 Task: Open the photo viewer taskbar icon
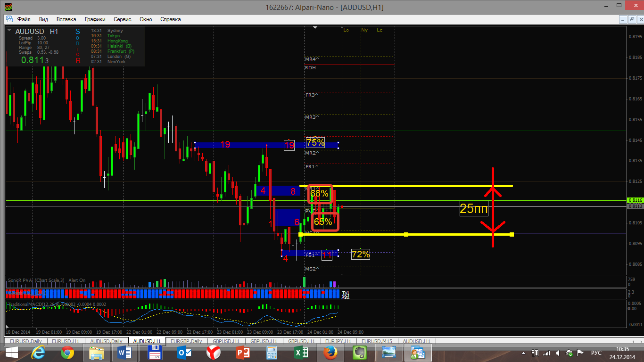point(388,353)
